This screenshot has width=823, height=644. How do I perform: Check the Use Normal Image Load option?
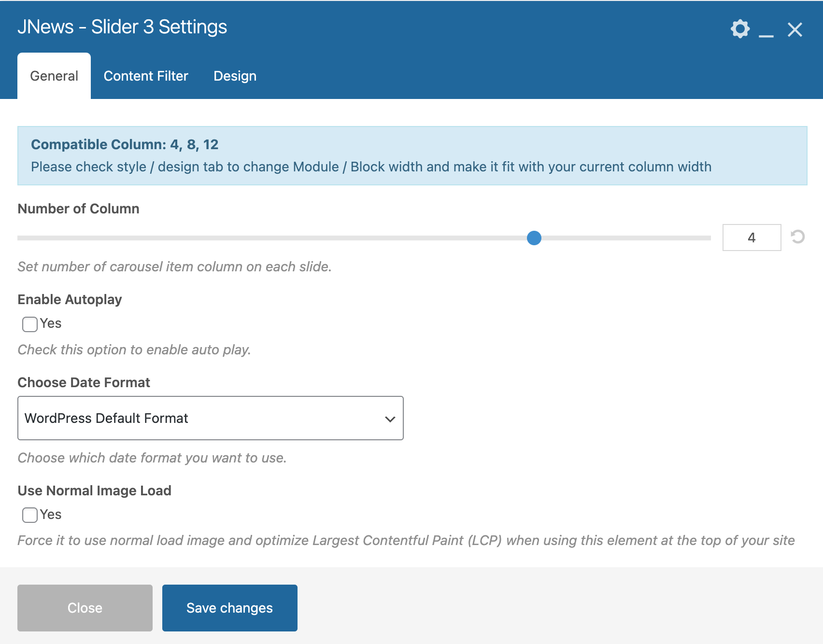[x=30, y=515]
